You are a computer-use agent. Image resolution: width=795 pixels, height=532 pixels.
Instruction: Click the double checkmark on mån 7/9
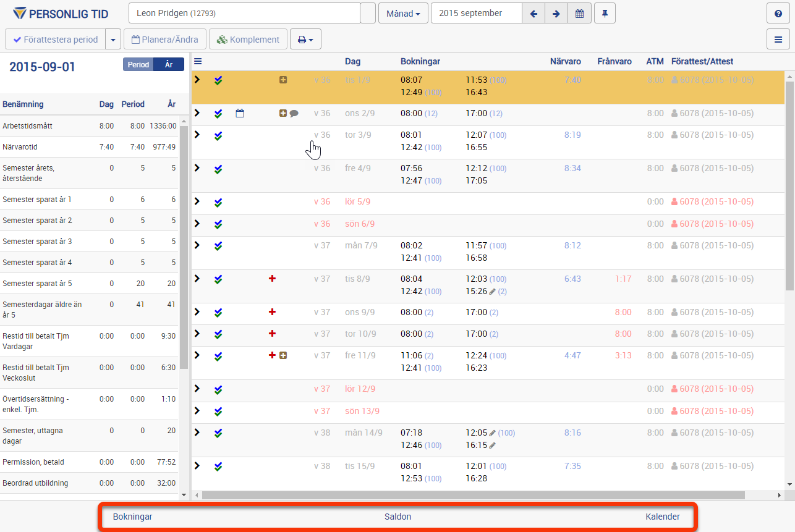[218, 246]
